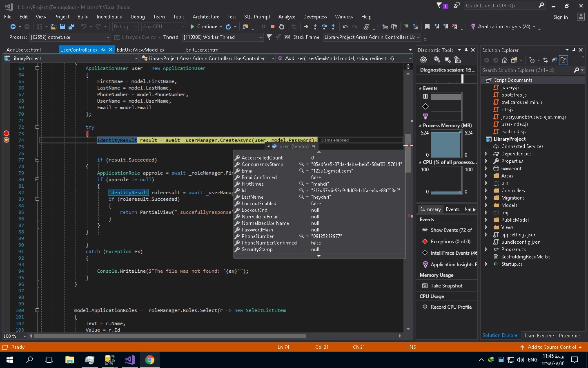Toggle Show All Files in Solution Explorer
Screen dimensions: 588x368
tap(563, 60)
